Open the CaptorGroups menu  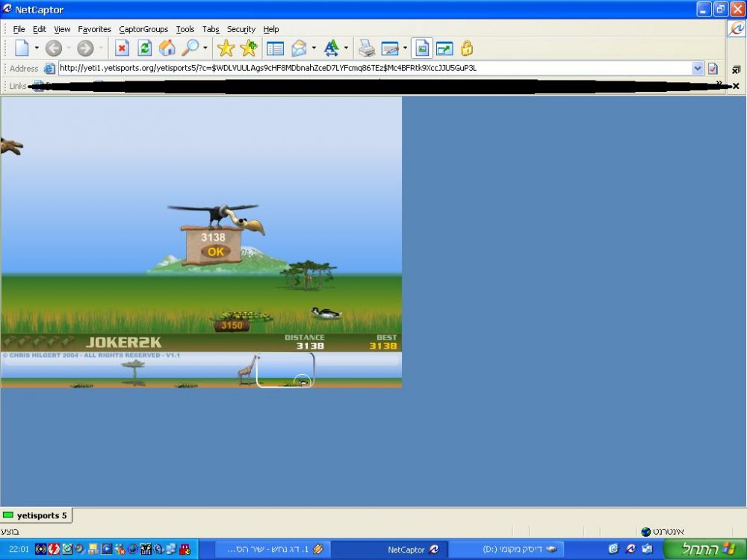(143, 30)
